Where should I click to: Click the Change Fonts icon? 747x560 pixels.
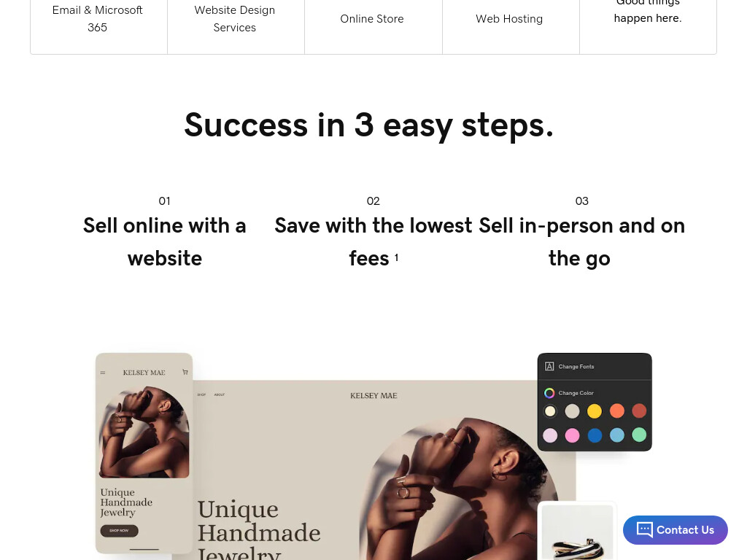click(549, 366)
